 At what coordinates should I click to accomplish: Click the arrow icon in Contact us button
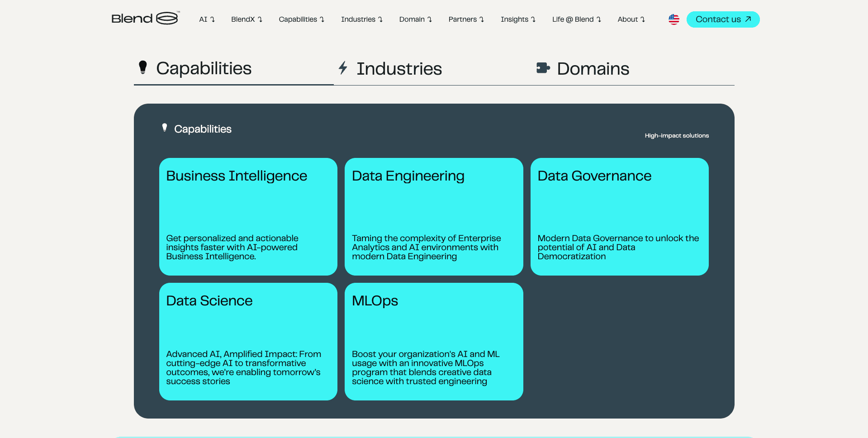[x=748, y=19]
